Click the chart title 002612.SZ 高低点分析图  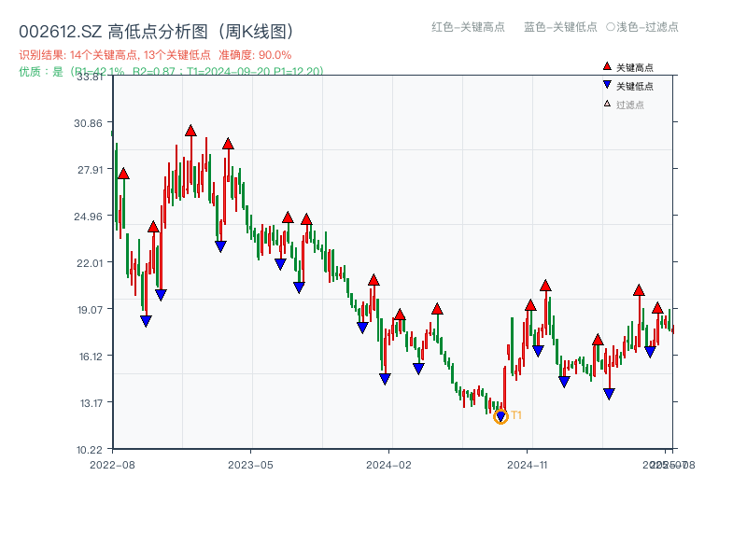point(155,29)
